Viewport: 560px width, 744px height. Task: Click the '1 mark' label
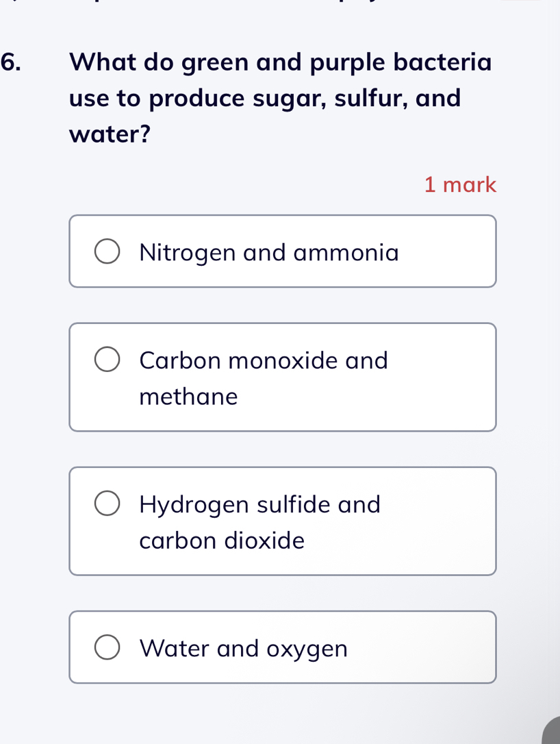(x=460, y=184)
